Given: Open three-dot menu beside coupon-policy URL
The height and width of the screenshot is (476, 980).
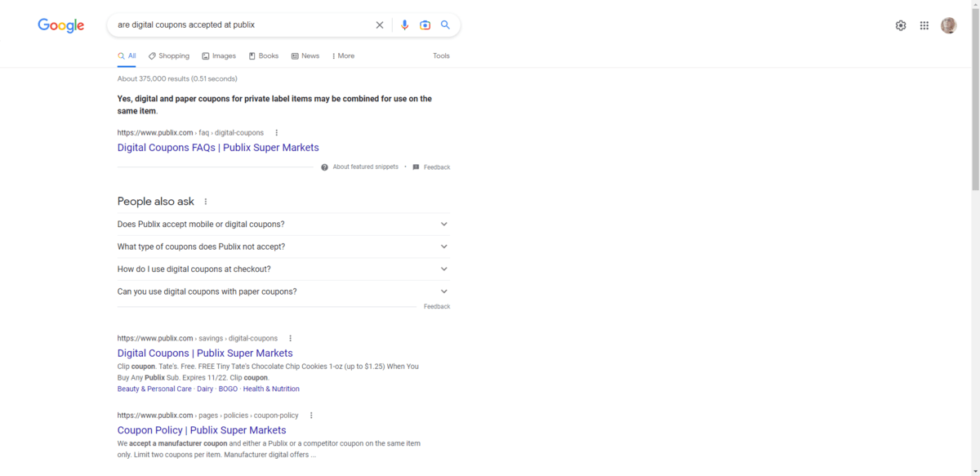Looking at the screenshot, I should (x=311, y=415).
